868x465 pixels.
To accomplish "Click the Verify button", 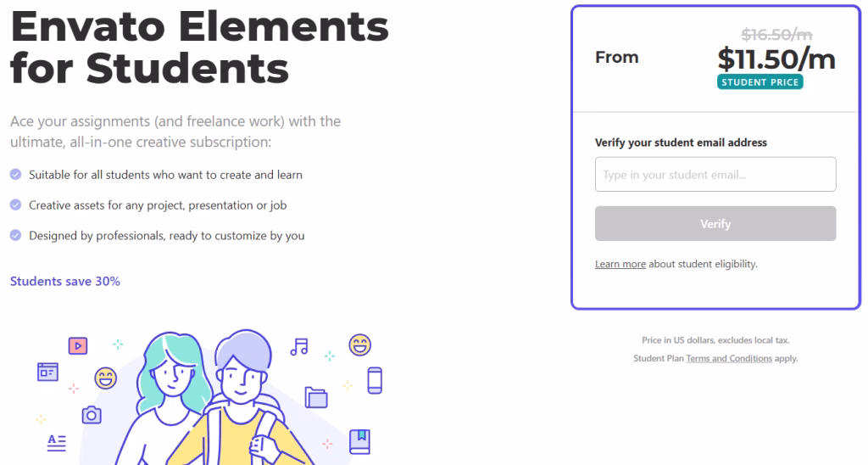I will click(715, 224).
